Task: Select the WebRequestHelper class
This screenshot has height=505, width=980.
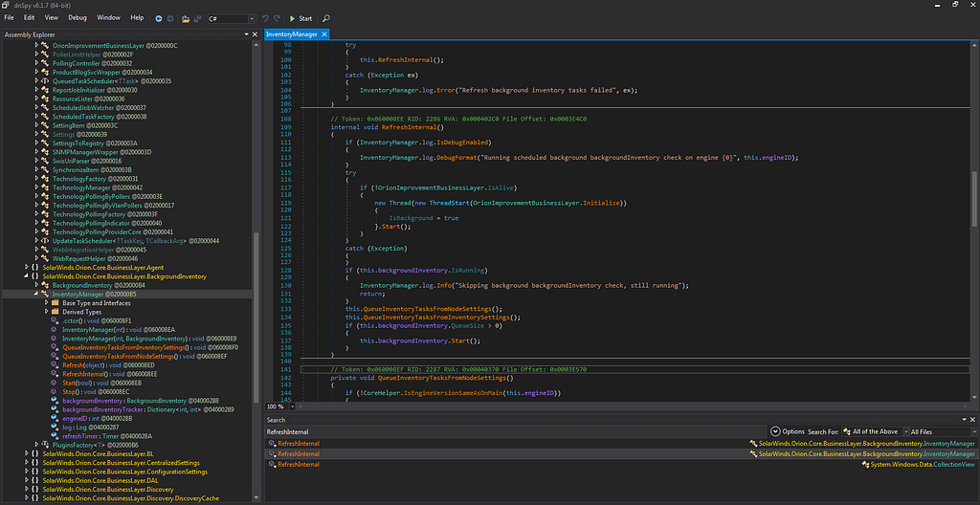Action: click(x=95, y=258)
